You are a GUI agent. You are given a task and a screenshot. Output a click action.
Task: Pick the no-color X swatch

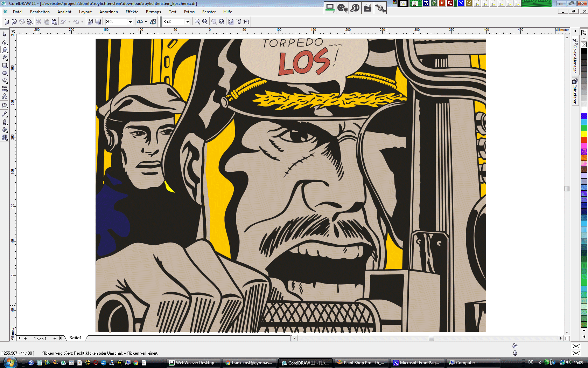tap(584, 45)
